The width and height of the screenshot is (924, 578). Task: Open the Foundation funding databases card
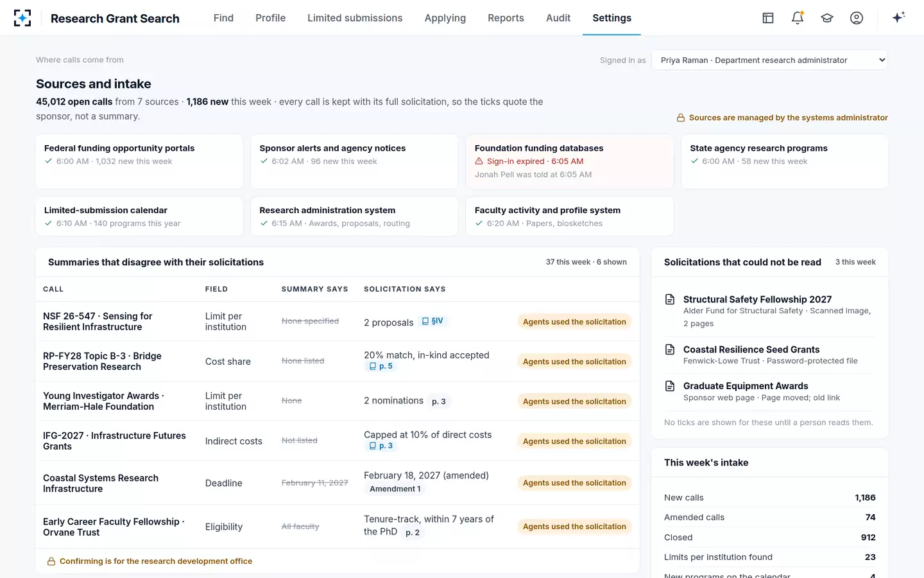click(570, 161)
